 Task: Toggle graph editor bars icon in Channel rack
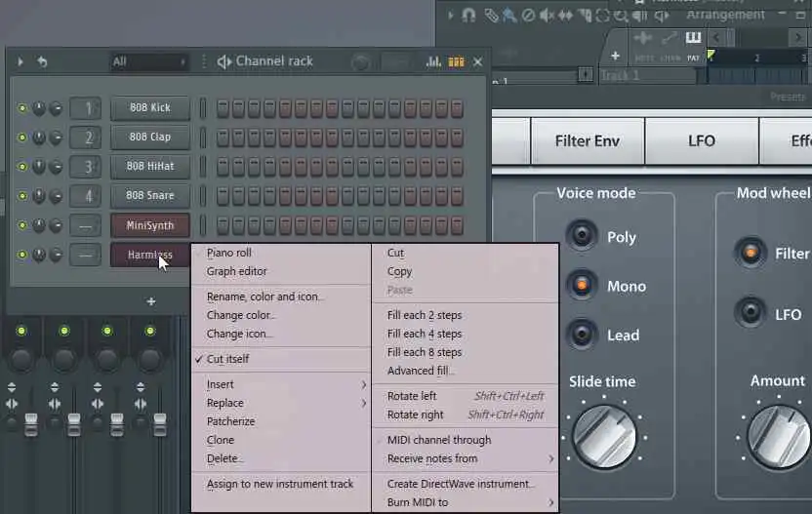pyautogui.click(x=433, y=61)
